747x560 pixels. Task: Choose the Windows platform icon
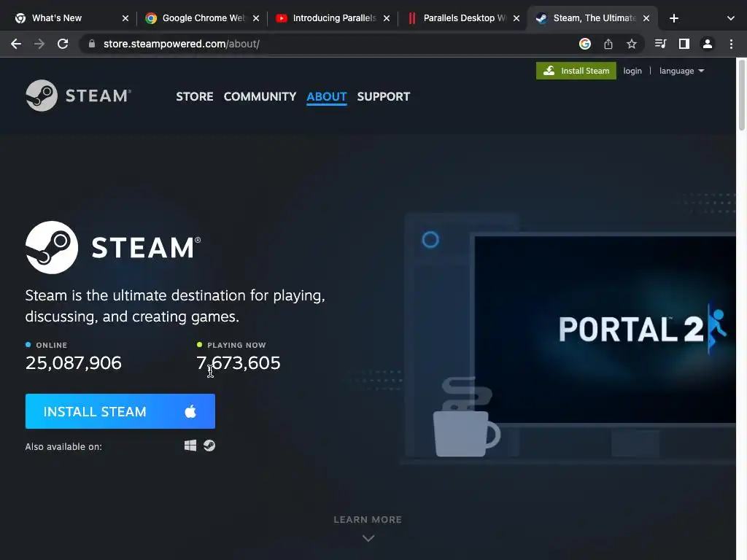[x=190, y=446]
